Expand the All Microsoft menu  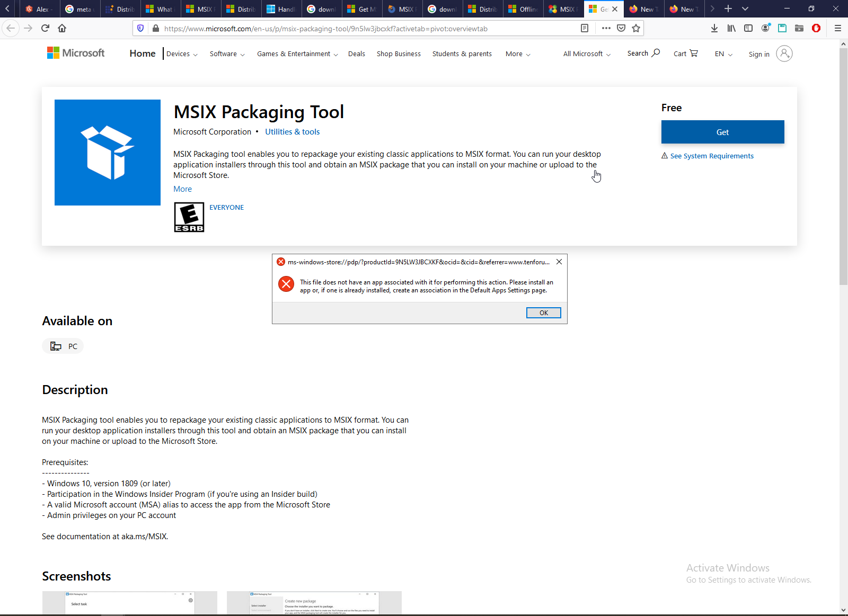(587, 54)
